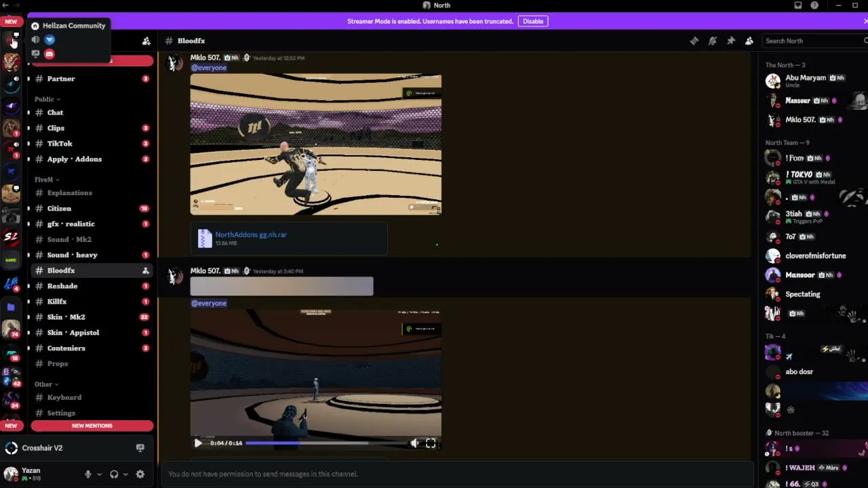Toggle microphone mute in user panel
The image size is (868, 488).
87,474
